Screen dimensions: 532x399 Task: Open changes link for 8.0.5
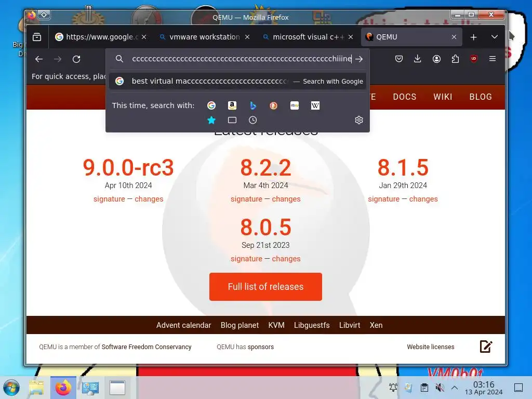pyautogui.click(x=286, y=259)
